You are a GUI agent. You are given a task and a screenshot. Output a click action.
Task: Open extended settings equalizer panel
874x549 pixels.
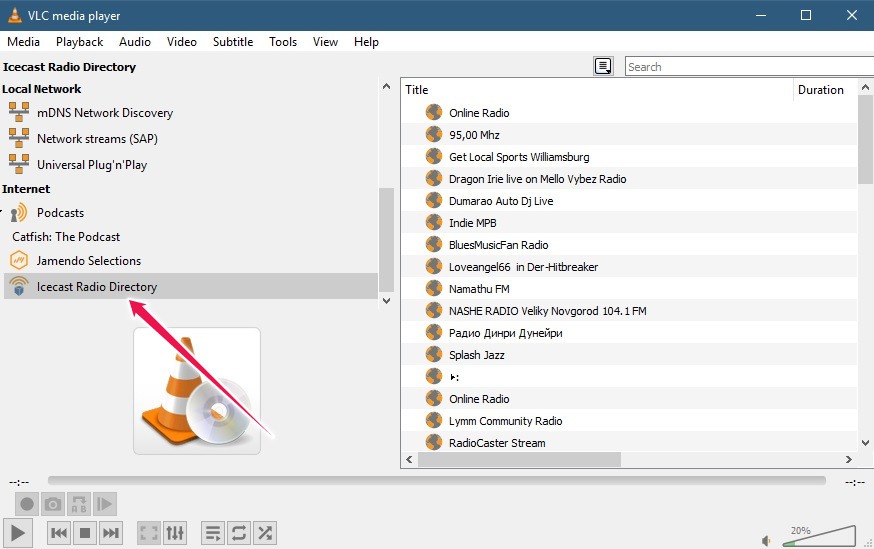[x=174, y=533]
